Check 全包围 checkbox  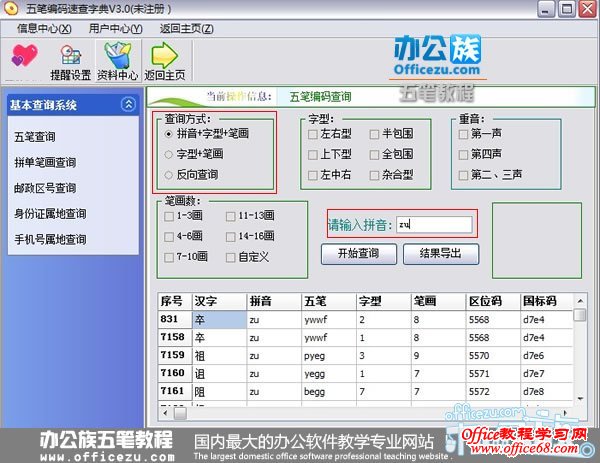pyautogui.click(x=374, y=155)
